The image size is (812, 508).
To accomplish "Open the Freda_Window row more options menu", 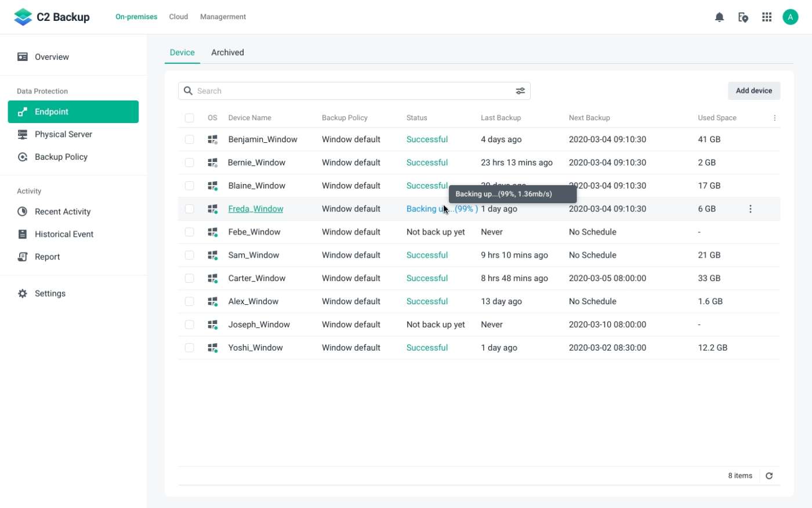I will (750, 209).
